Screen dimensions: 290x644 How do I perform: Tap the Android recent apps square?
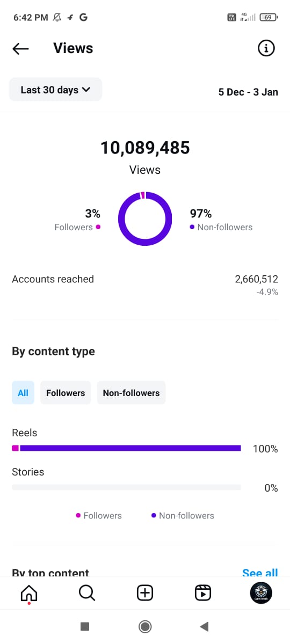pos(84,626)
